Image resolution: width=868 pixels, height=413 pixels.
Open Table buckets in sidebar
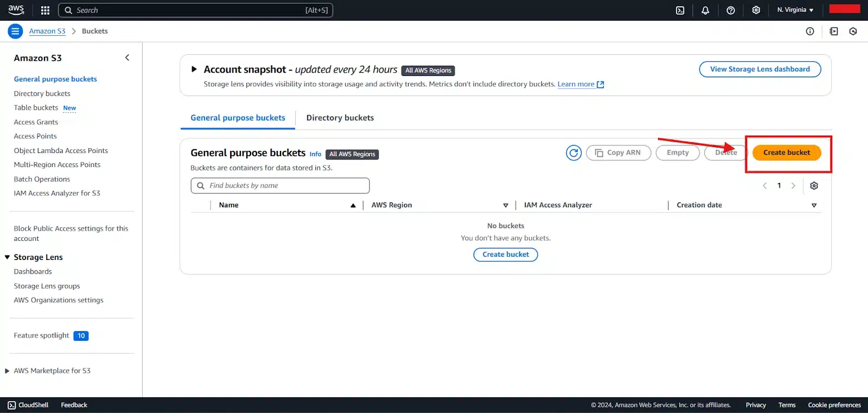pos(36,108)
